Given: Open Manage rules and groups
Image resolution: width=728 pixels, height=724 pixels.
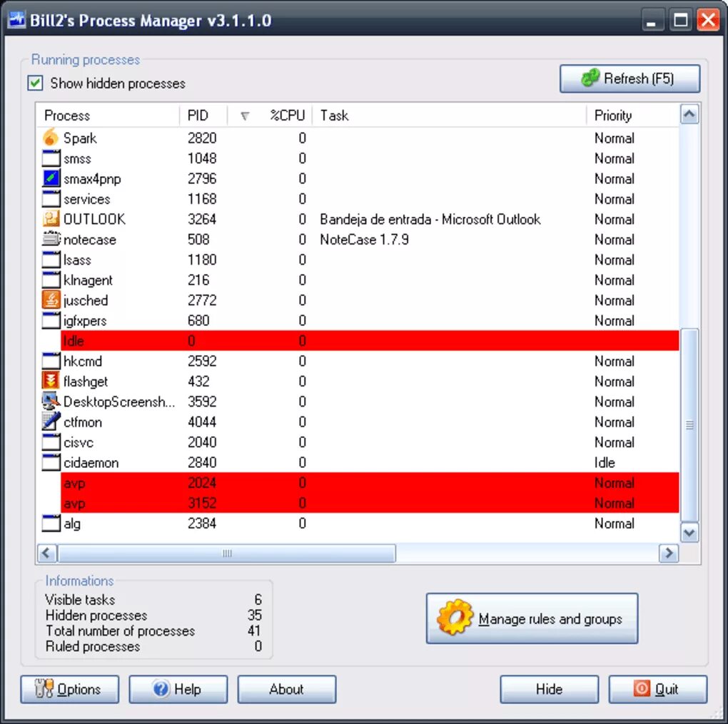Looking at the screenshot, I should tap(532, 618).
